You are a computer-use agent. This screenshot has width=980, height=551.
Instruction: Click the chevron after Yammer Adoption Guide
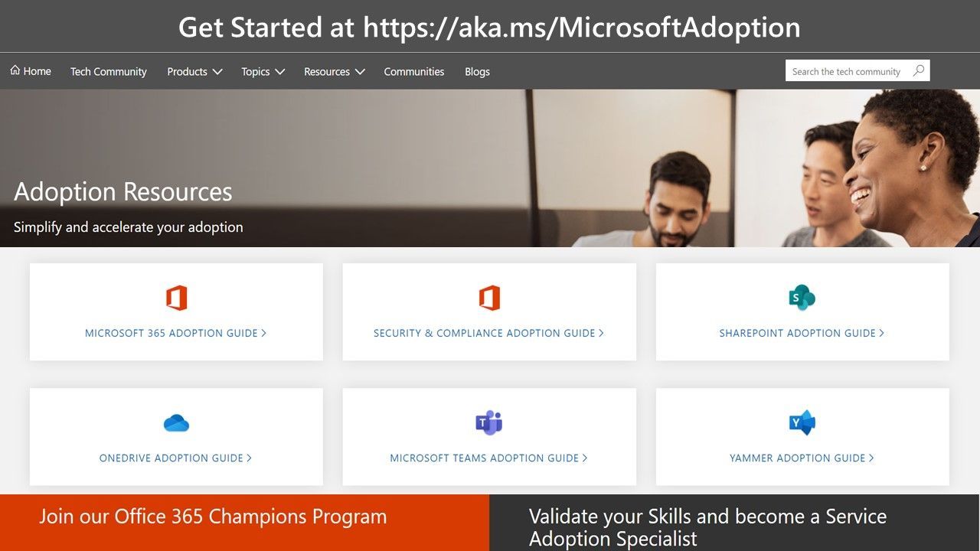coord(871,458)
